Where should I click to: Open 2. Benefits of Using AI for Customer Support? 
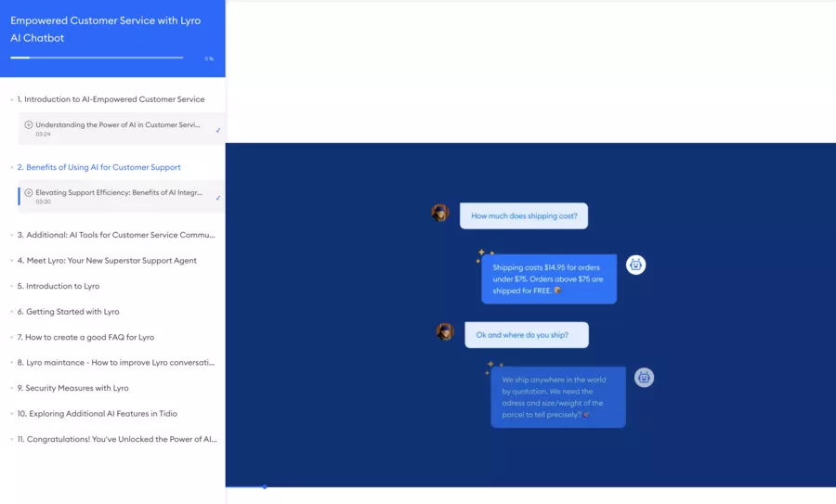[98, 167]
